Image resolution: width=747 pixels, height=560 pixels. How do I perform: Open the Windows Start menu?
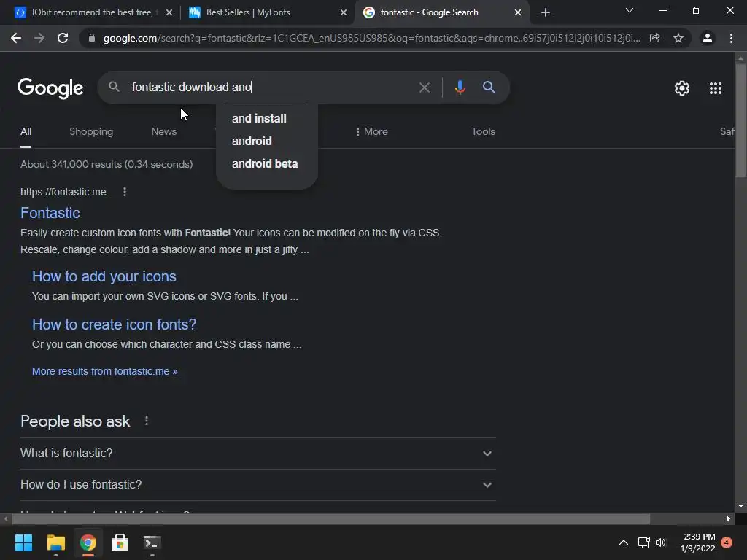(23, 542)
